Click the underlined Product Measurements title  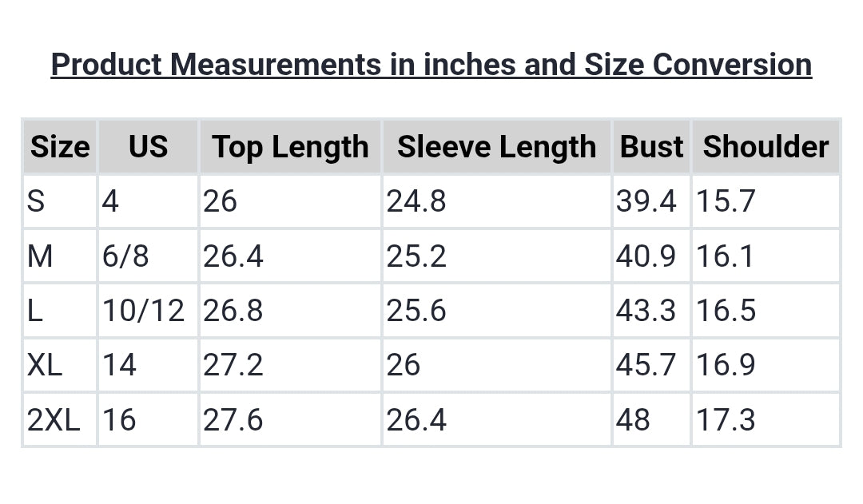coord(431,65)
